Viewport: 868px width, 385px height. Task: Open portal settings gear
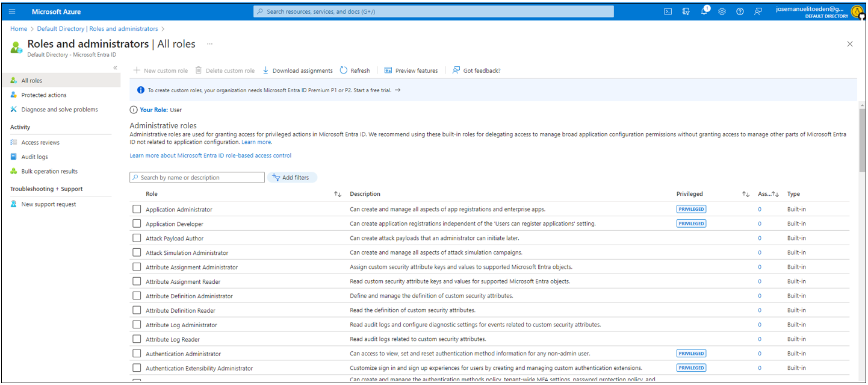(722, 11)
